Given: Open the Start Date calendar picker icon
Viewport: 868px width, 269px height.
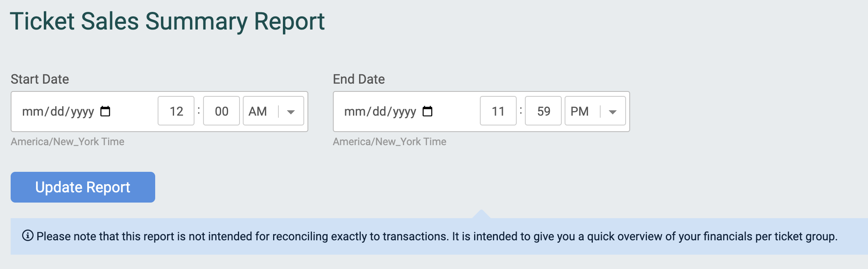Looking at the screenshot, I should pyautogui.click(x=106, y=111).
